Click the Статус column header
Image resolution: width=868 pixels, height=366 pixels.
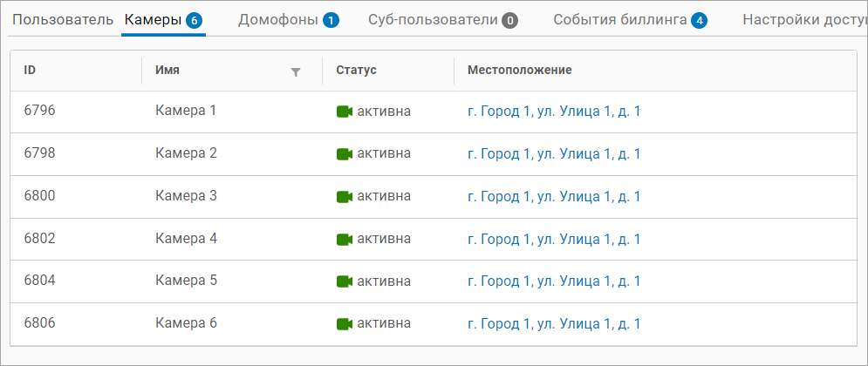pyautogui.click(x=356, y=70)
